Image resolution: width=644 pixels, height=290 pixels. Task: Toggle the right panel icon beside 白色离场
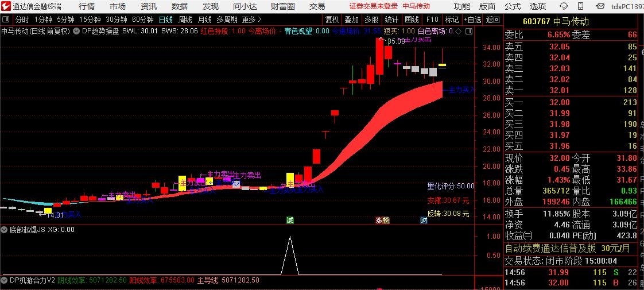pos(467,31)
